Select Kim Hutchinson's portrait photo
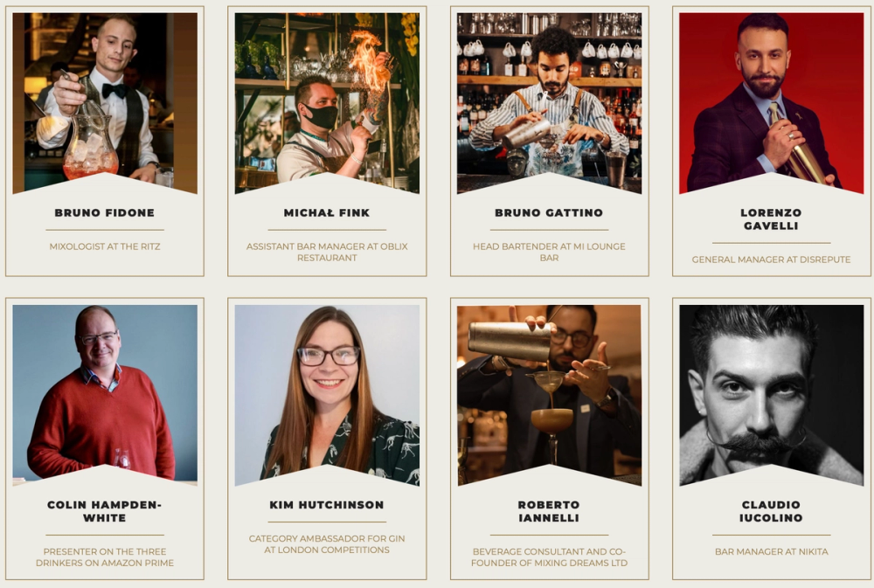 pos(327,395)
